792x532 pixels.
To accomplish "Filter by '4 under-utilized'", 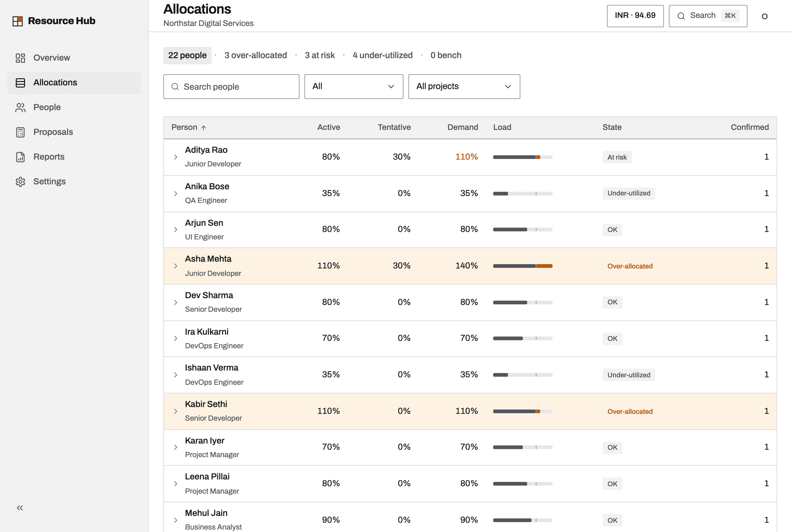I will tap(382, 55).
